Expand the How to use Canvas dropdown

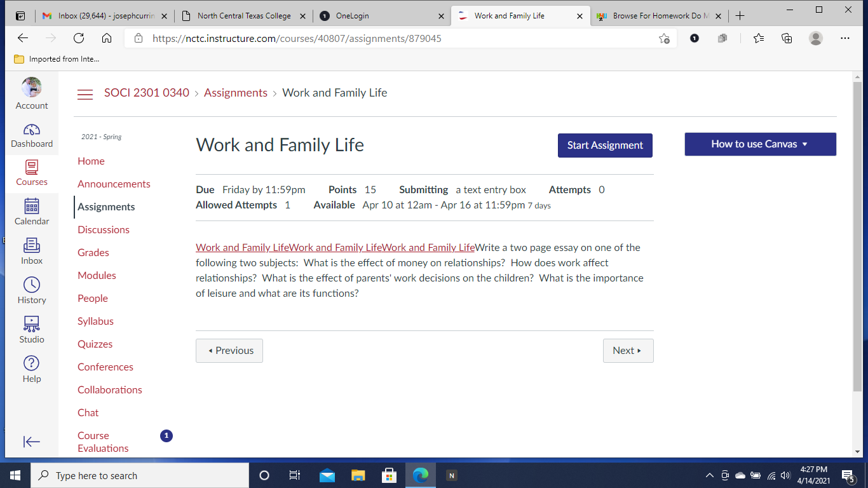[x=760, y=144]
